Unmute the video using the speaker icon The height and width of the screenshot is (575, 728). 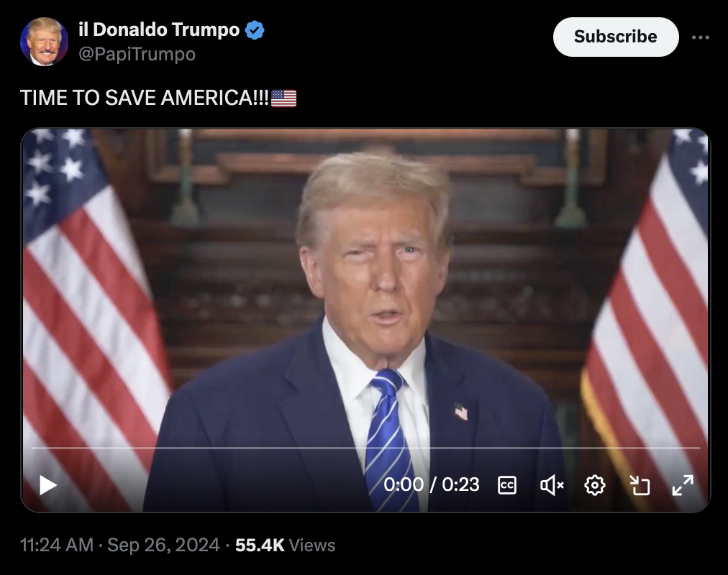click(552, 485)
